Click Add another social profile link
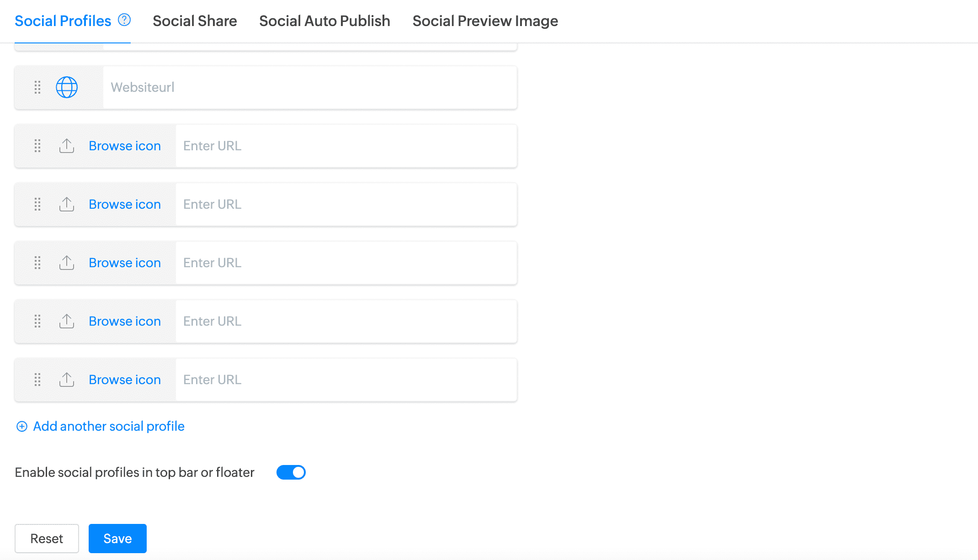Viewport: 978px width, 560px height. click(x=109, y=426)
